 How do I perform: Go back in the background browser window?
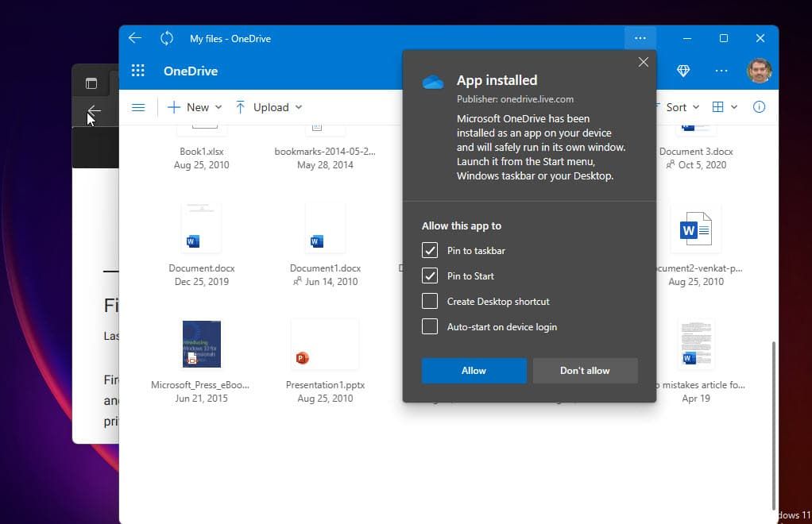click(x=94, y=110)
